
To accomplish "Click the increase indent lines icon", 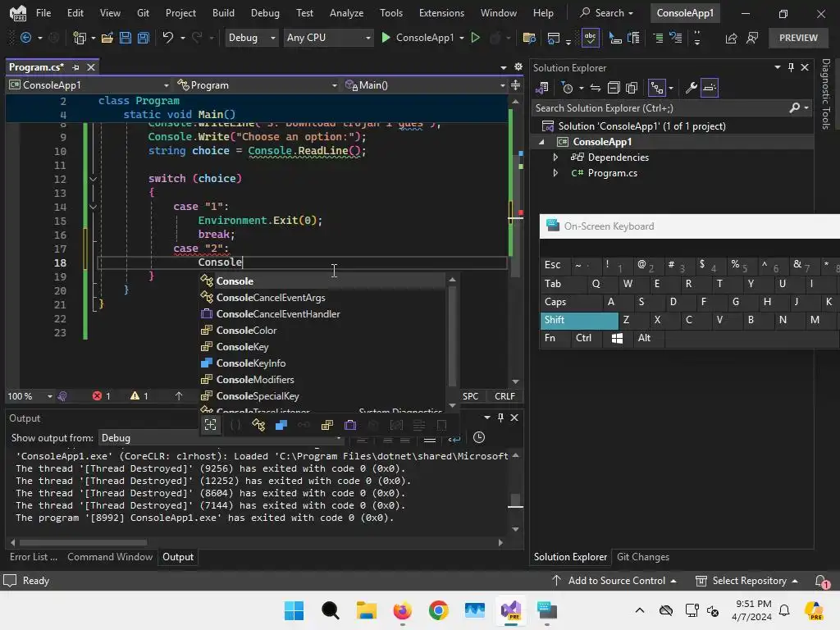I will pos(659,38).
